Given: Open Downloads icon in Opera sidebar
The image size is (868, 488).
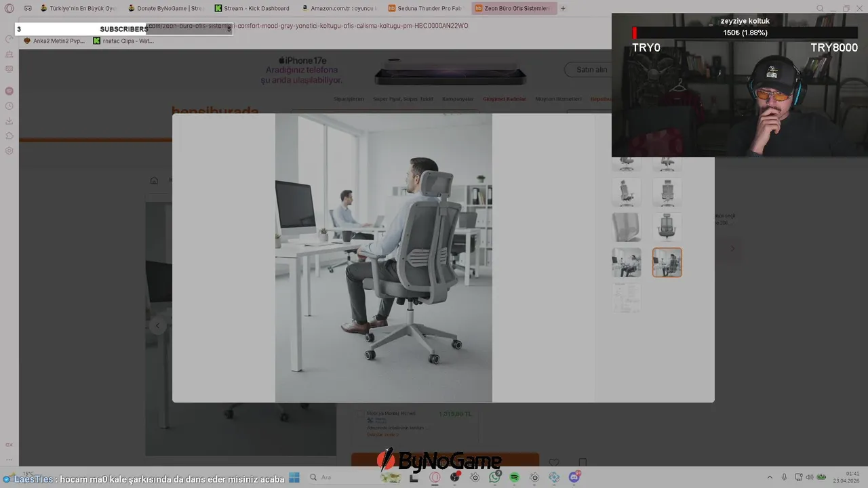Looking at the screenshot, I should pyautogui.click(x=9, y=121).
